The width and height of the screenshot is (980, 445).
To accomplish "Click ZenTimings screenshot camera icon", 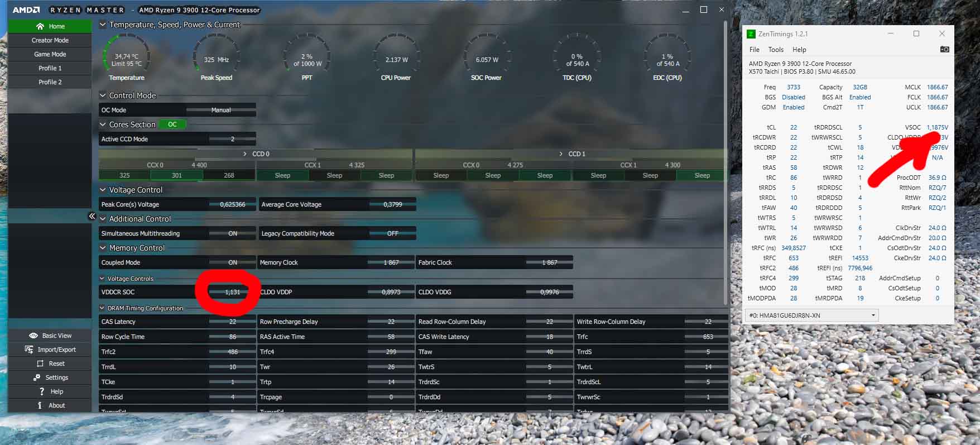I will click(944, 49).
